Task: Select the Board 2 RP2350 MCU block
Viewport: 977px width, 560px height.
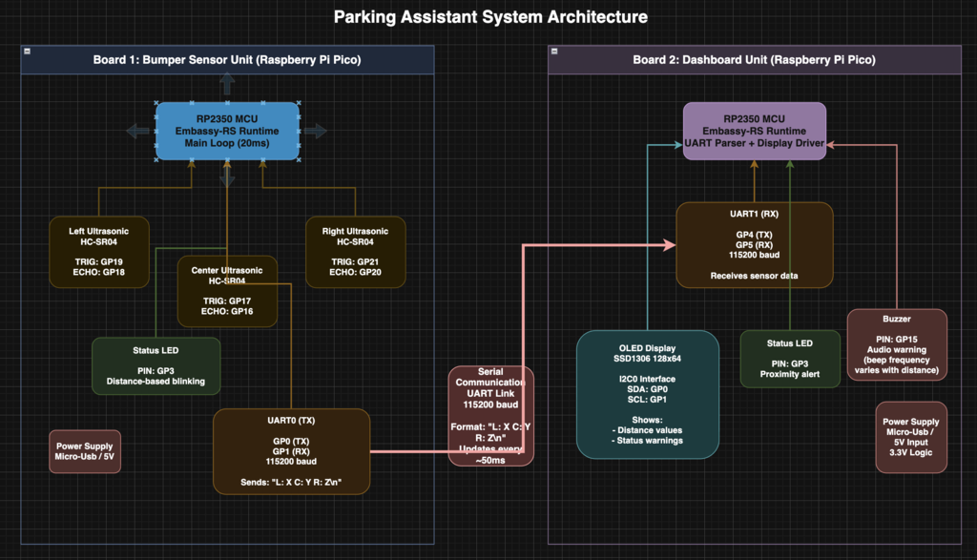Action: 754,131
